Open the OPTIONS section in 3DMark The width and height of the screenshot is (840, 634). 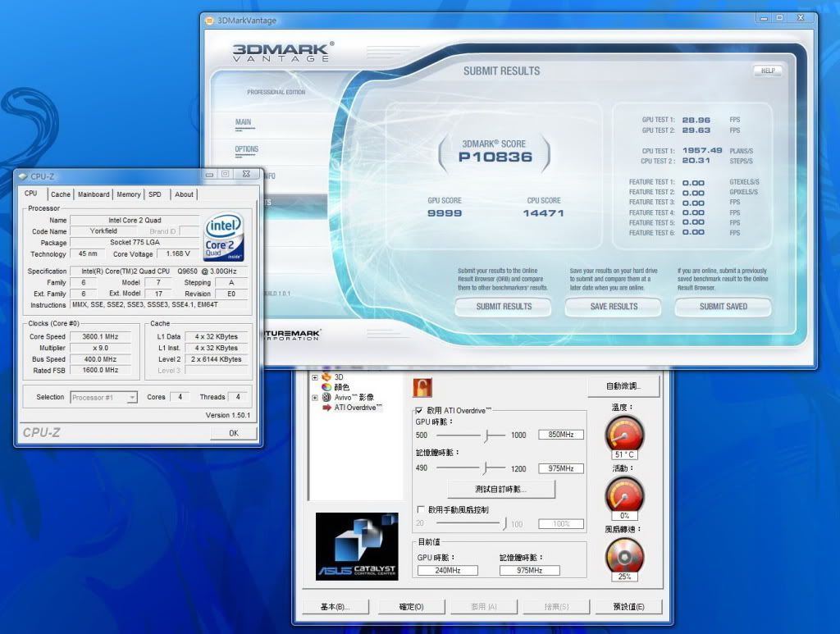[246, 149]
